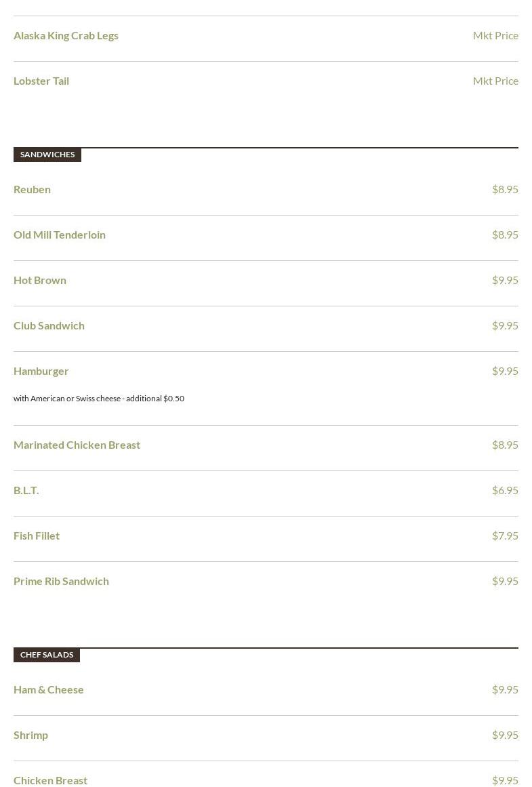
Task: Open Marinated Chicken Breast item
Action: pos(77,445)
